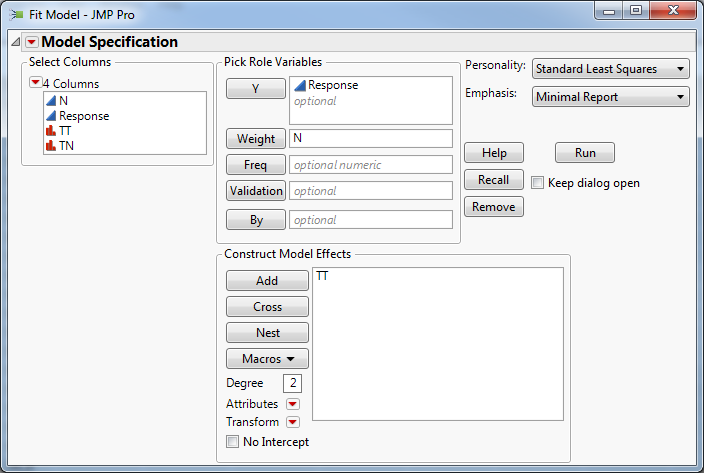Viewport: 704px width, 473px height.
Task: Click the Validation role button
Action: point(256,191)
